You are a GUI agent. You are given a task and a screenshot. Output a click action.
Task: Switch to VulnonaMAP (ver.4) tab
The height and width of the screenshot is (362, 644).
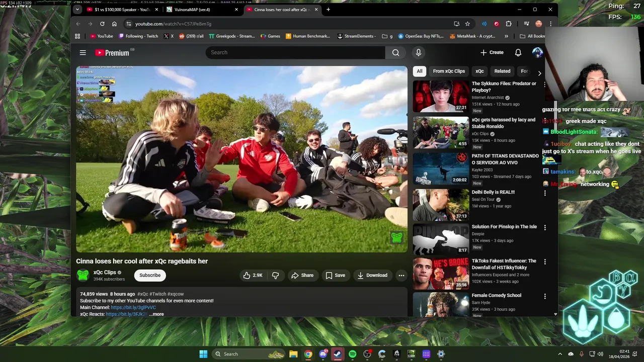pos(202,9)
